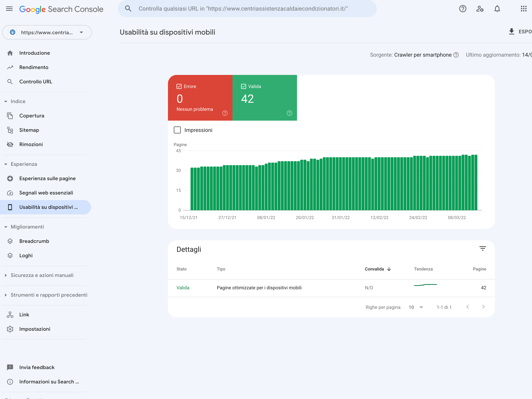Click the Crawler per smartphone help icon
This screenshot has width=532, height=399.
[x=456, y=55]
